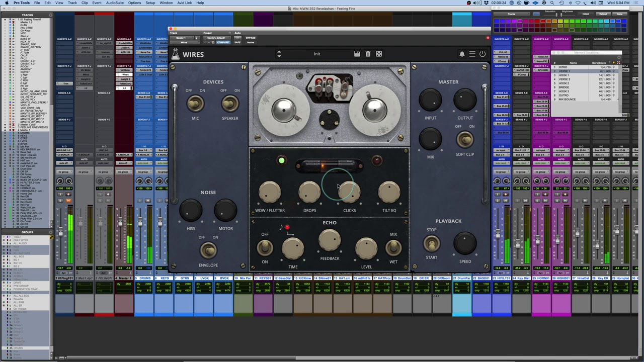Open the Track menu
Image resolution: width=644 pixels, height=362 pixels.
72,3
